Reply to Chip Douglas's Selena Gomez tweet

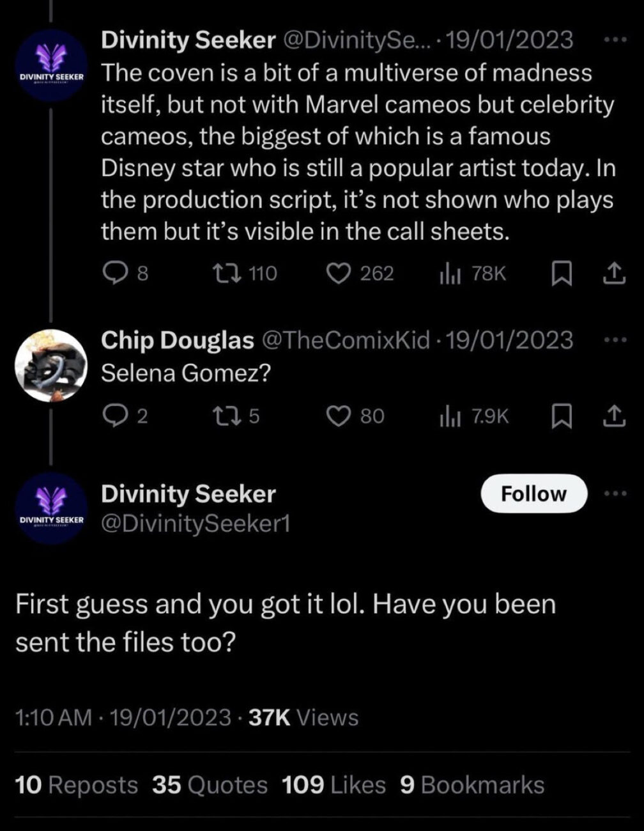(x=115, y=417)
